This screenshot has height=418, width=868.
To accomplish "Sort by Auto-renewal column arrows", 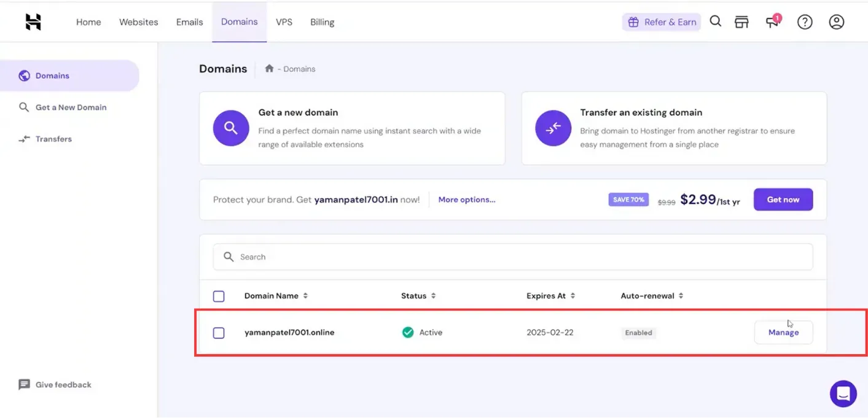I will [681, 296].
